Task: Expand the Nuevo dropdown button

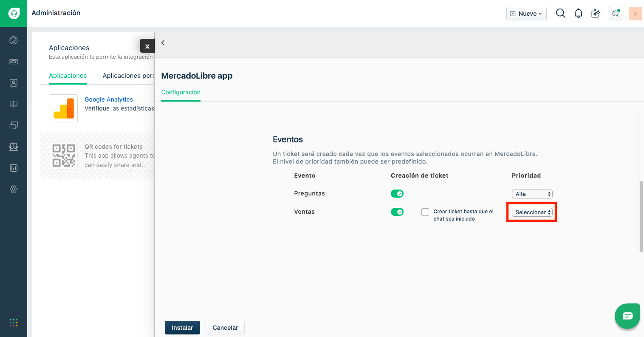Action: tap(526, 14)
